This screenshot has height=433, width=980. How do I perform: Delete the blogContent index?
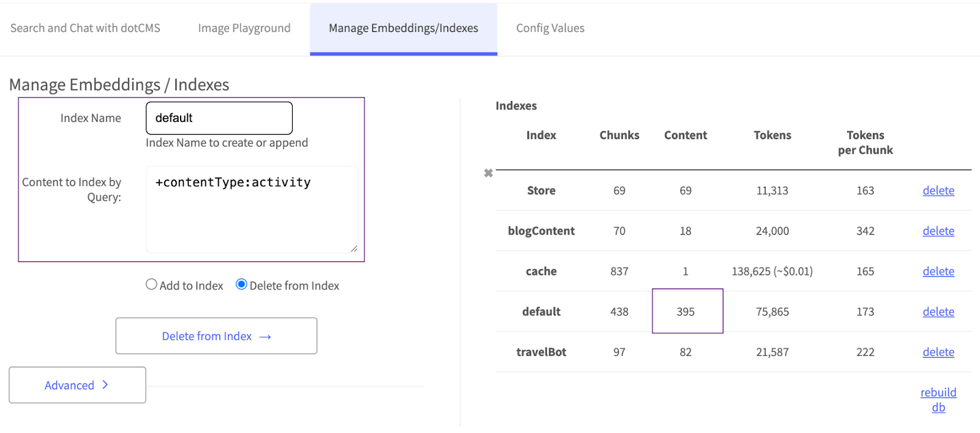(x=938, y=231)
